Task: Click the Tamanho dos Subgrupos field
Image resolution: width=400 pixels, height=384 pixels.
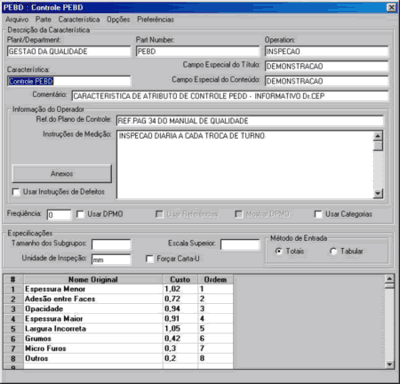Action: 111,244
